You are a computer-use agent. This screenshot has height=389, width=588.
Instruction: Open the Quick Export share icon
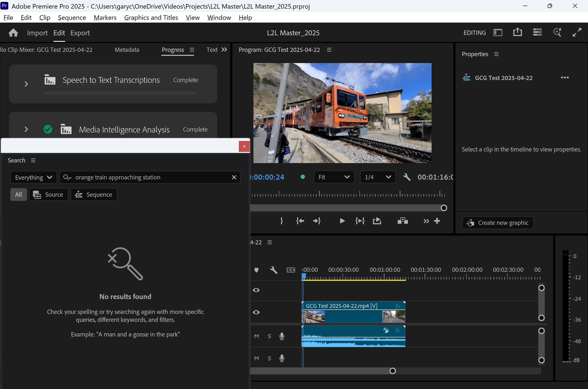pos(517,32)
